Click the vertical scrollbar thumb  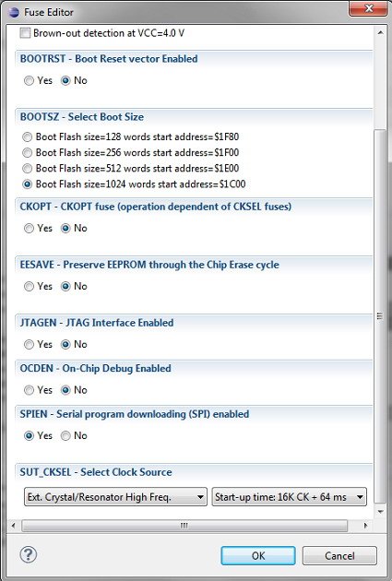(x=380, y=316)
